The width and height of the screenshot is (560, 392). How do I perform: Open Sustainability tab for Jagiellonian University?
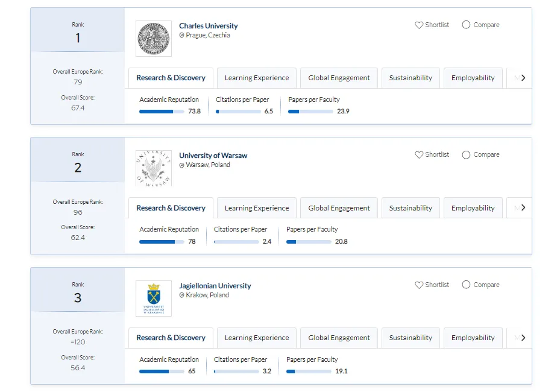coord(411,338)
